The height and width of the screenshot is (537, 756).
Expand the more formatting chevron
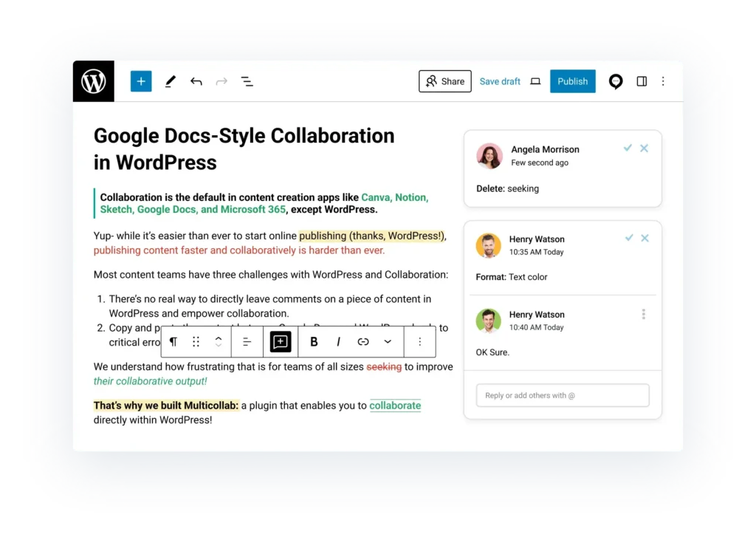[388, 341]
